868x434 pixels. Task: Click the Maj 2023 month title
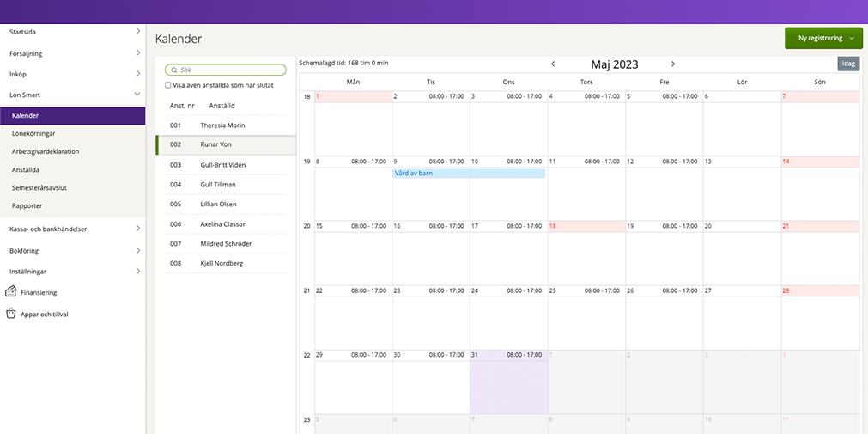tap(615, 64)
